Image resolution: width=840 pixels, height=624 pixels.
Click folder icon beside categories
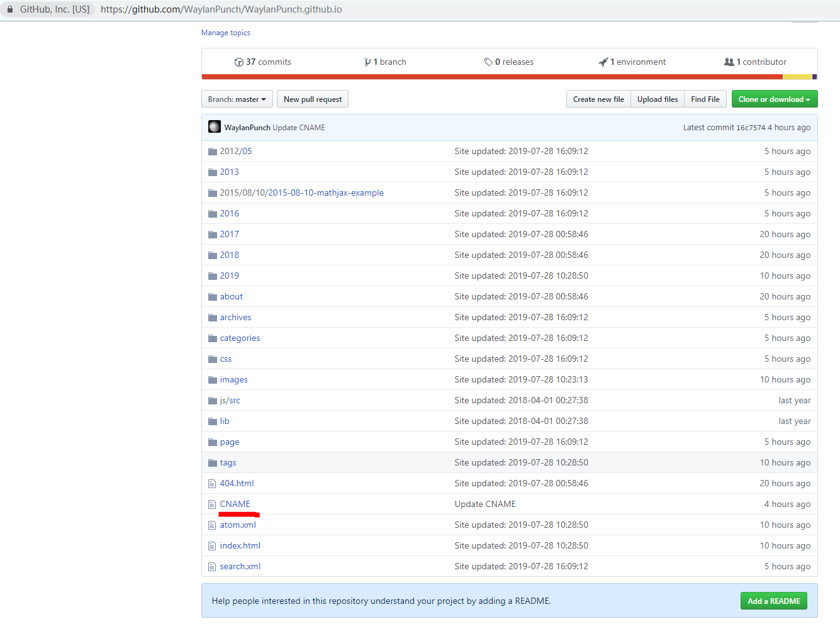point(213,338)
